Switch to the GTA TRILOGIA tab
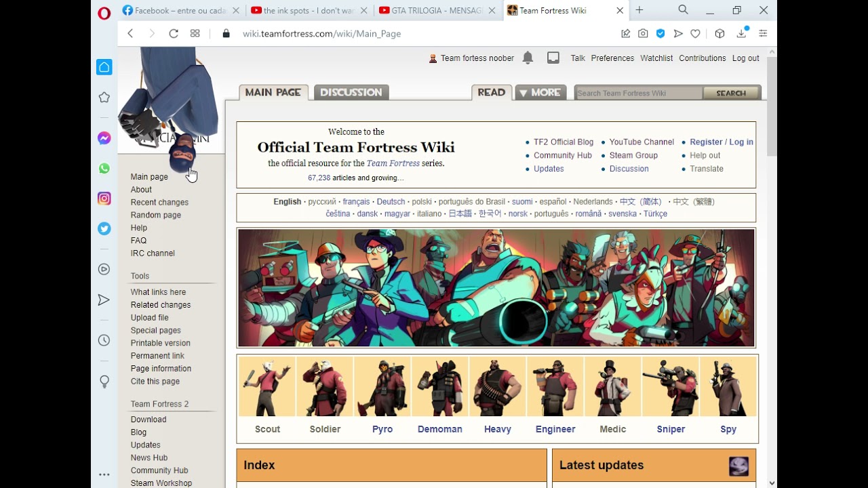The width and height of the screenshot is (868, 488). 438,10
